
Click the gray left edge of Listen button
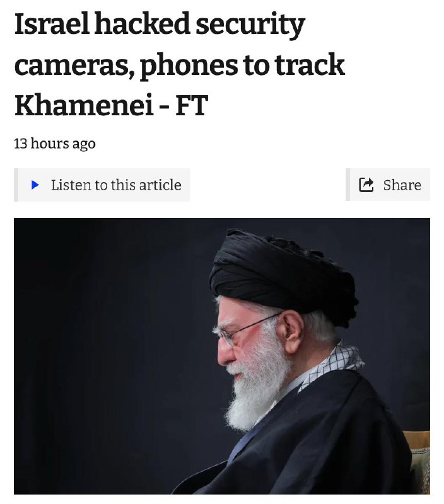[x=16, y=185]
